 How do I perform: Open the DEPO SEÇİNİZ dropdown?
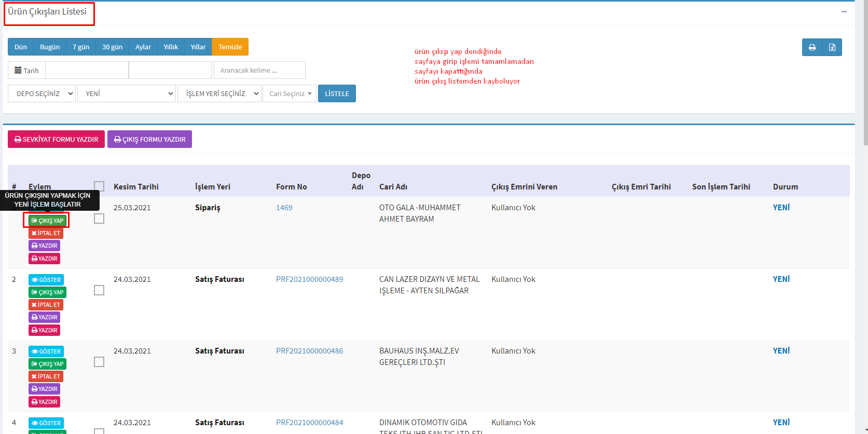coord(42,93)
